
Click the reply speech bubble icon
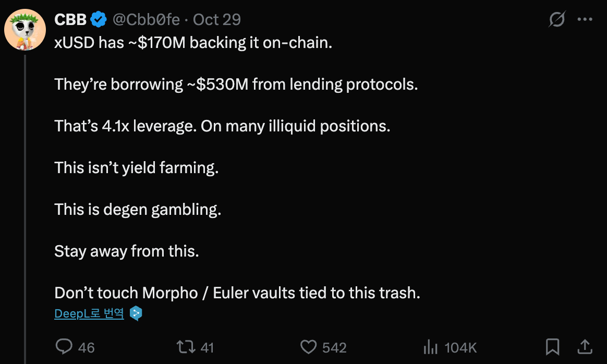point(64,347)
